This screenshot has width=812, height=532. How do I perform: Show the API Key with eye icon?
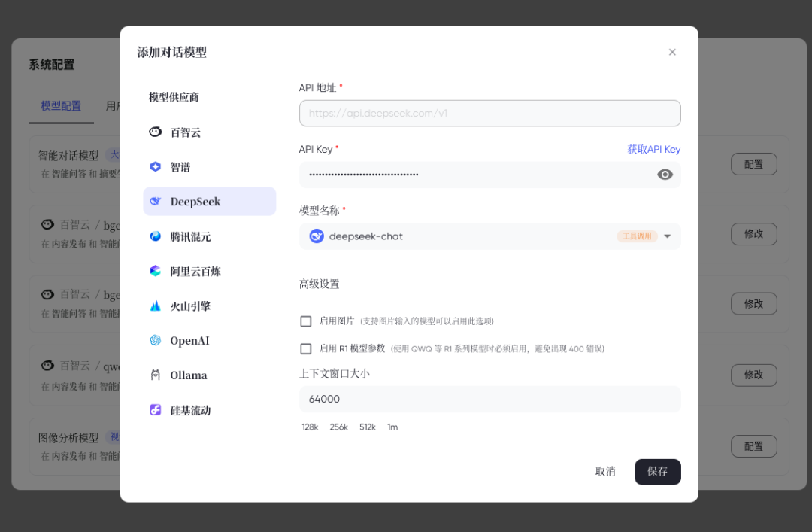point(665,175)
